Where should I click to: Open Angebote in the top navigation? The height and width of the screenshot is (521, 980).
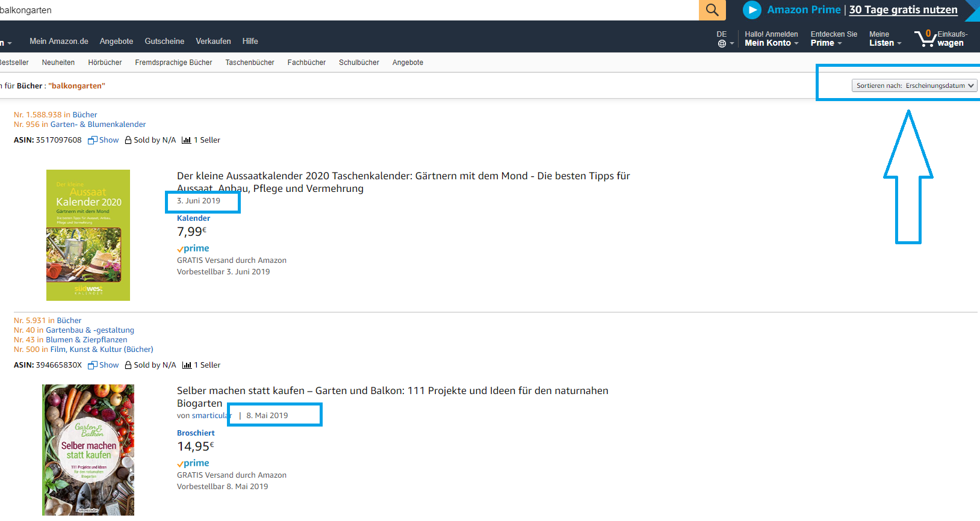116,41
